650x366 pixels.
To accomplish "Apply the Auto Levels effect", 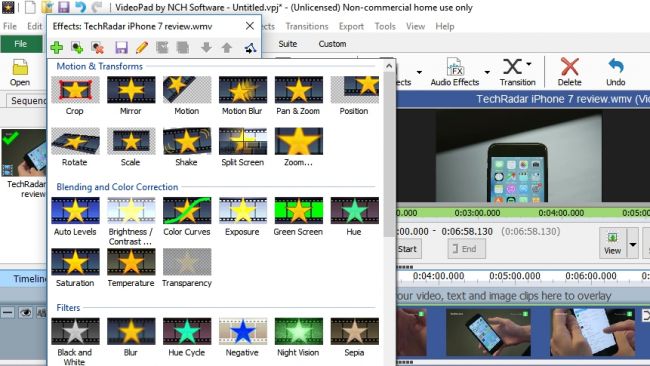I will pyautogui.click(x=75, y=217).
